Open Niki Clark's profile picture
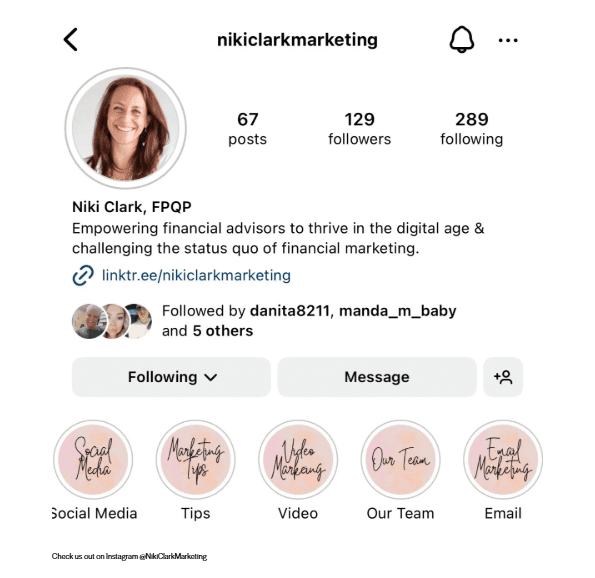This screenshot has height=578, width=595. coord(126,128)
